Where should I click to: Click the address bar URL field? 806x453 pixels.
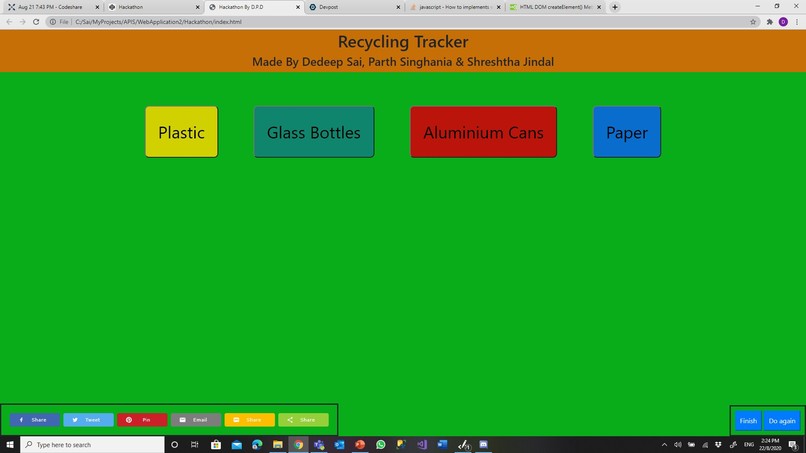[403, 22]
